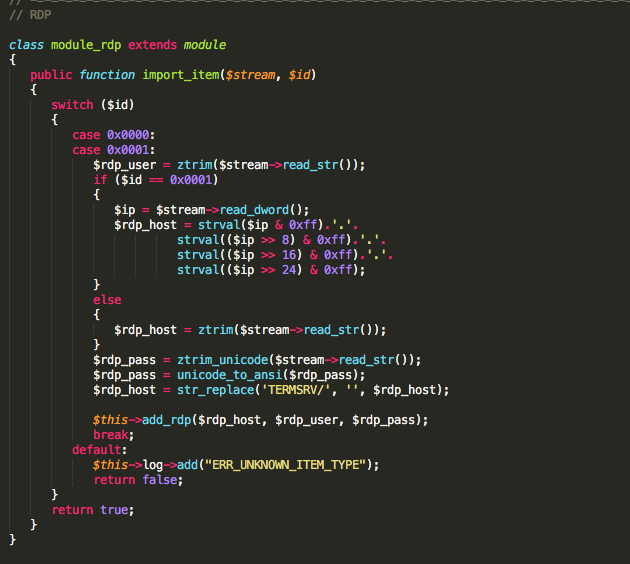Click the "ERR_UNKNOWN_ITEM_TYPE" string
This screenshot has height=564, width=630.
(x=286, y=465)
